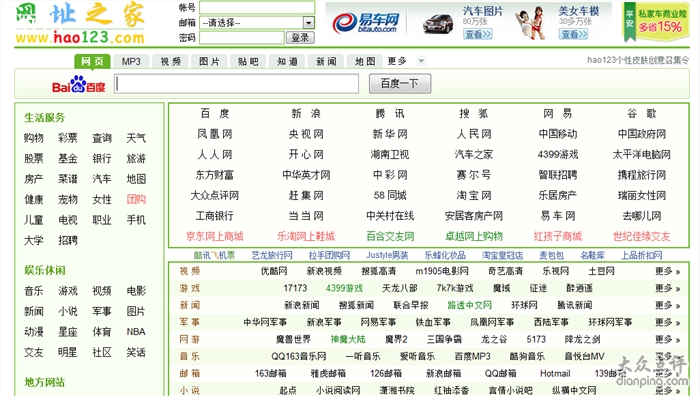
Task: Click 天气 under 生活服务
Action: (136, 138)
